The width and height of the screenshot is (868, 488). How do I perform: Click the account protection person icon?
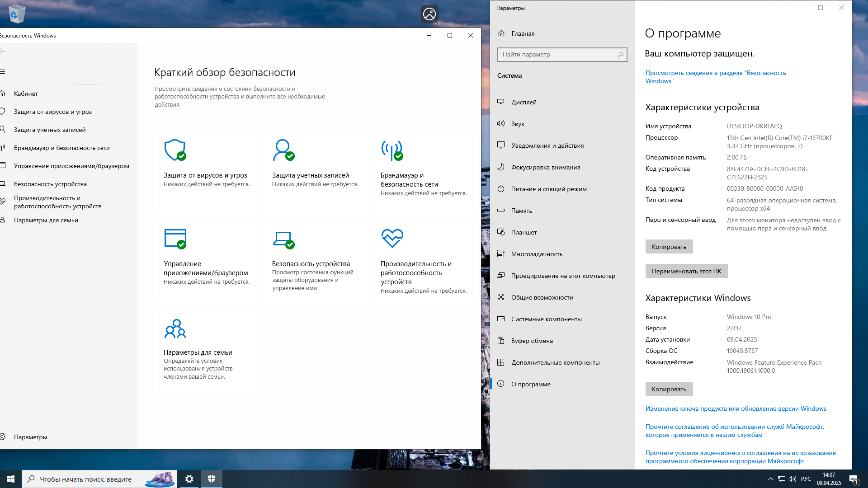tap(283, 150)
